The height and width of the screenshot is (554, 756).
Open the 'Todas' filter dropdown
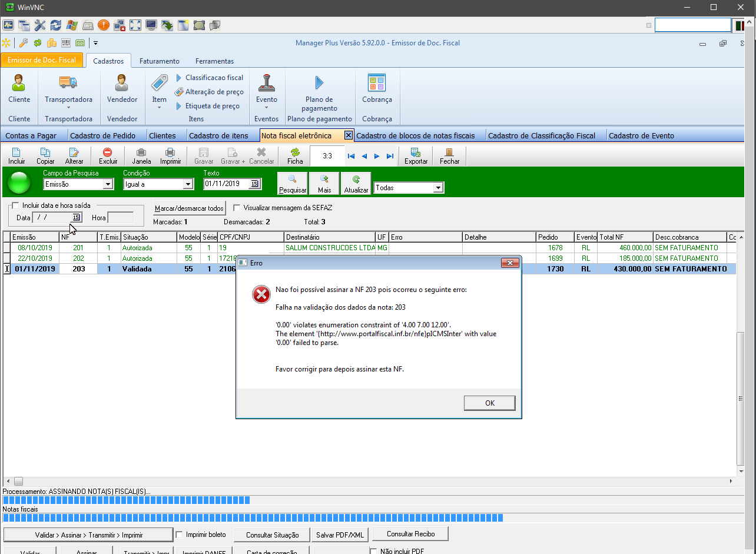pos(438,188)
